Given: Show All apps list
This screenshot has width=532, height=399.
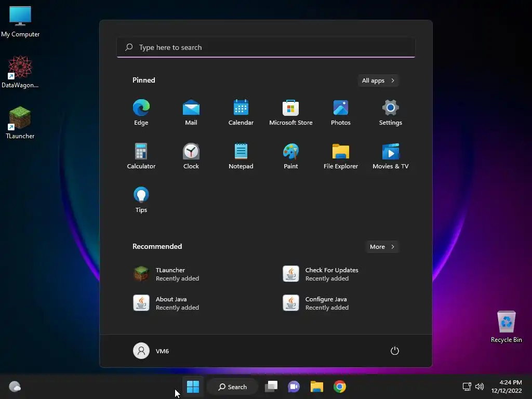Looking at the screenshot, I should (378, 81).
